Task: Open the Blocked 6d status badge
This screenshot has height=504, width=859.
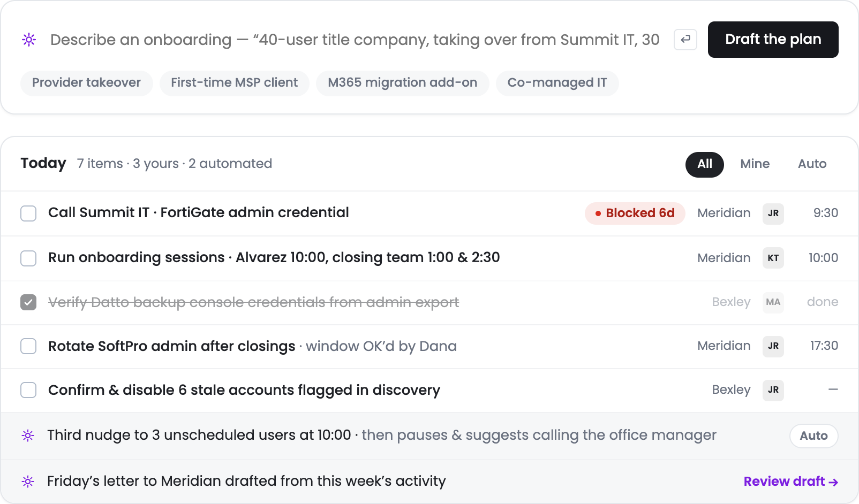Action: click(x=635, y=213)
